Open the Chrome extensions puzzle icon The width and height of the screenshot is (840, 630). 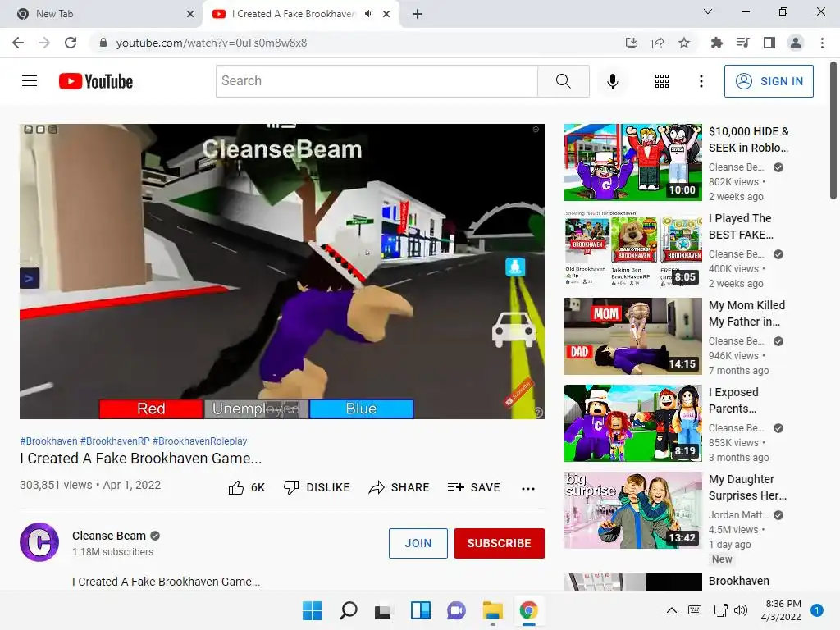tap(716, 43)
